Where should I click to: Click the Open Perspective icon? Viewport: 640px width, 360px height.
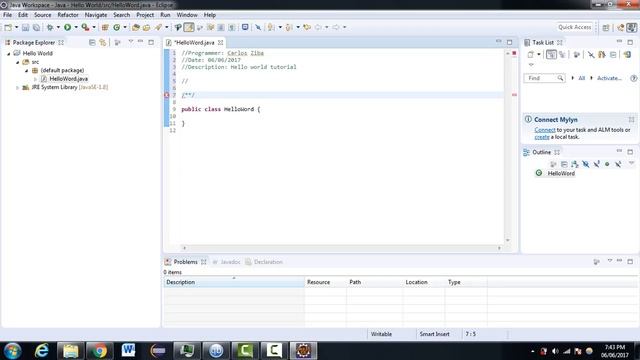coord(606,27)
